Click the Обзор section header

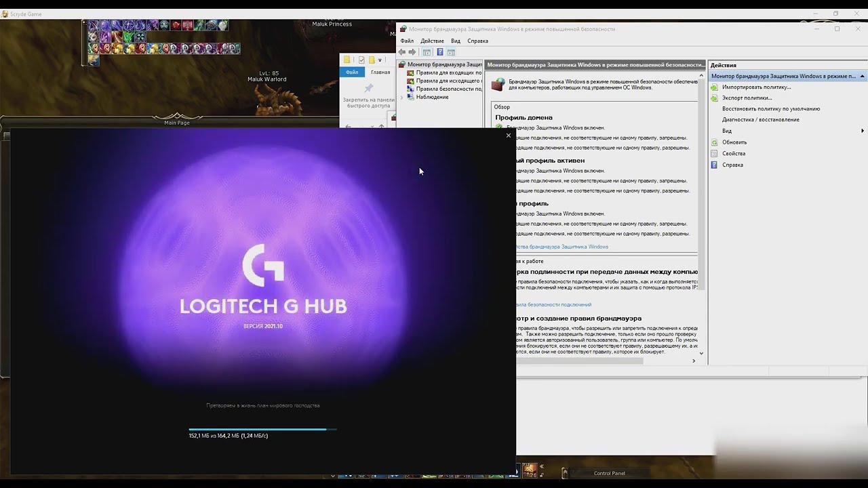[502, 107]
